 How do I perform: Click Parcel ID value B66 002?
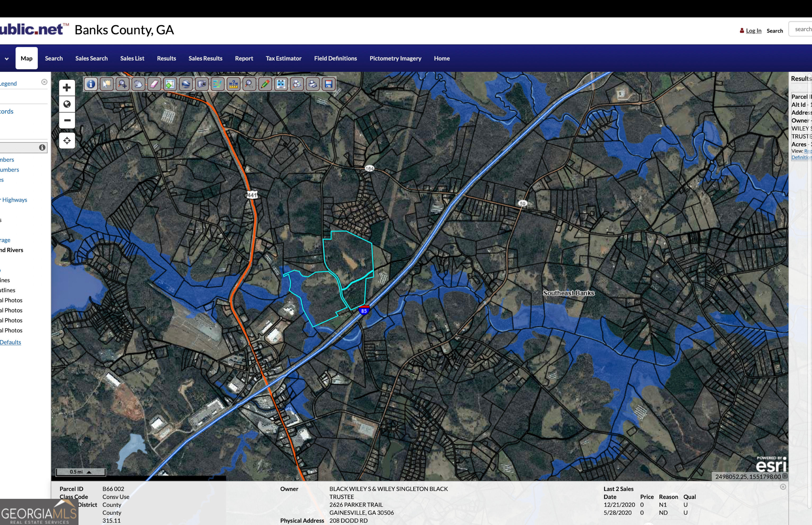[113, 489]
